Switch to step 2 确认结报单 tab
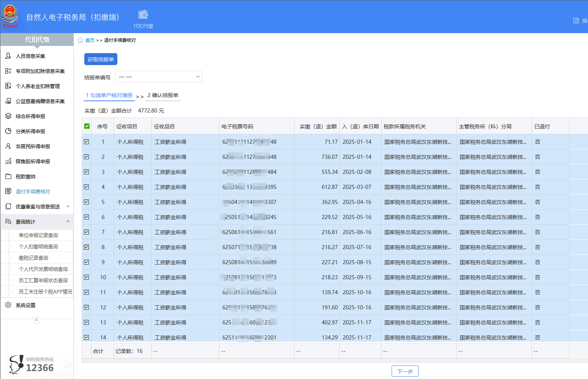This screenshot has width=588, height=379. (x=163, y=95)
